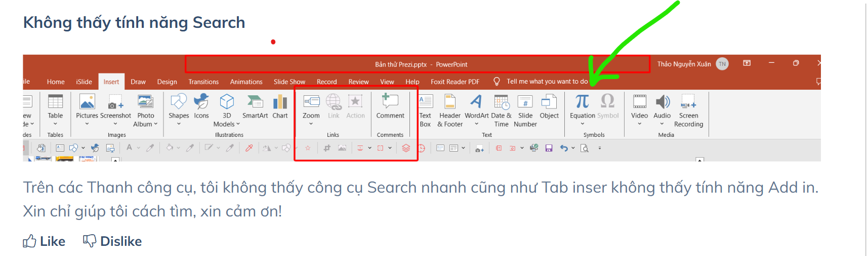Viewport: 868px width, 256px height.
Task: Open the Transitions tab
Action: click(x=203, y=82)
